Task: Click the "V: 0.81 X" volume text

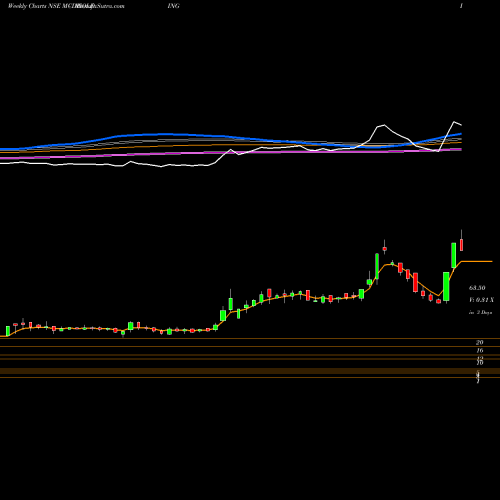Action: click(x=481, y=300)
